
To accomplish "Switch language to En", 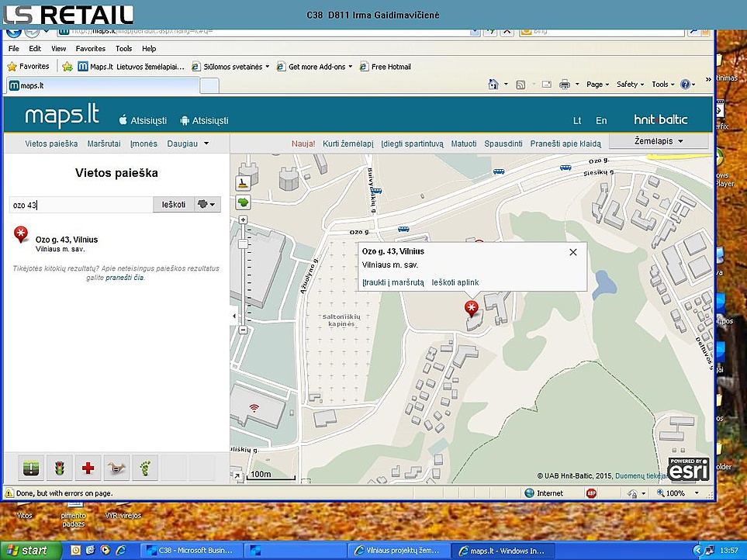I will 601,121.
